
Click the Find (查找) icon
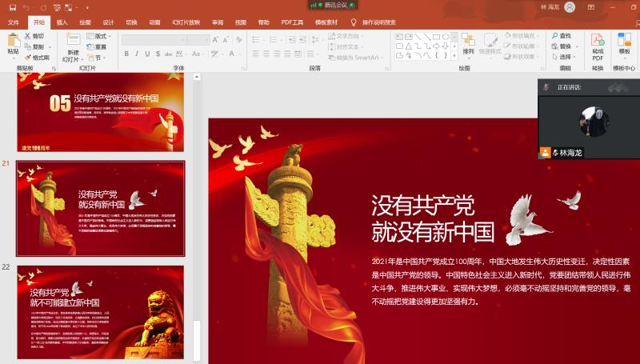coord(561,36)
